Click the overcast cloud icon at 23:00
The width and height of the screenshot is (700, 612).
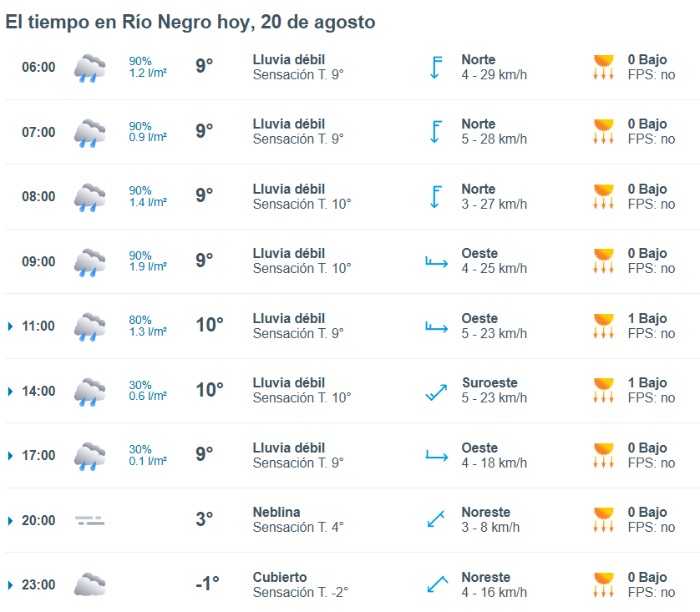coord(89,584)
